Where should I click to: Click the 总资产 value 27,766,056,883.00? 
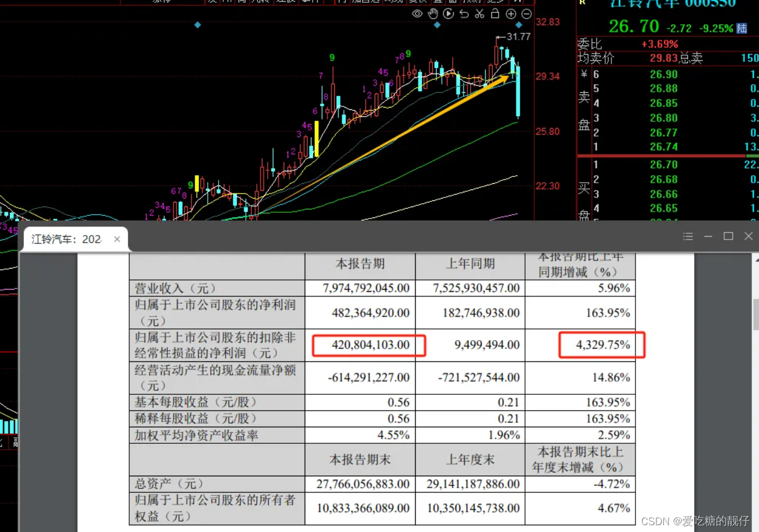point(363,484)
